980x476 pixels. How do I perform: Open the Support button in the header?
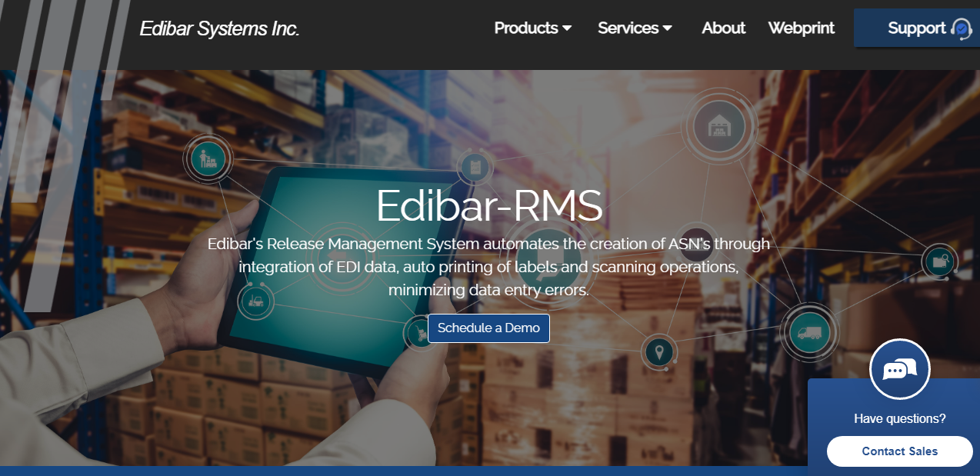tap(917, 28)
